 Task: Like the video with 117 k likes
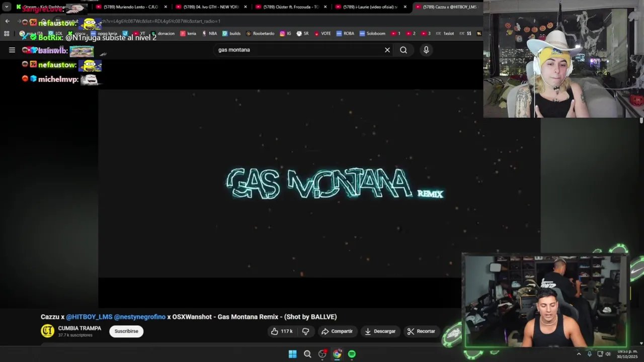pos(282,331)
